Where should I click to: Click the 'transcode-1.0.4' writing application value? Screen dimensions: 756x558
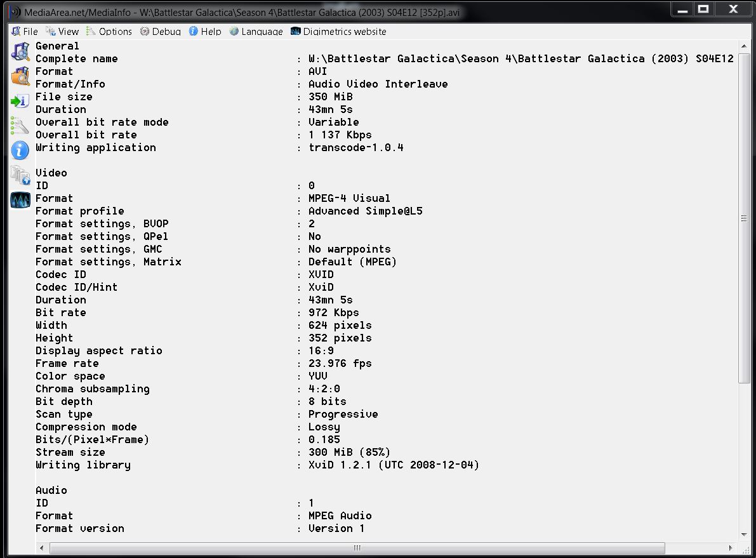(x=356, y=147)
